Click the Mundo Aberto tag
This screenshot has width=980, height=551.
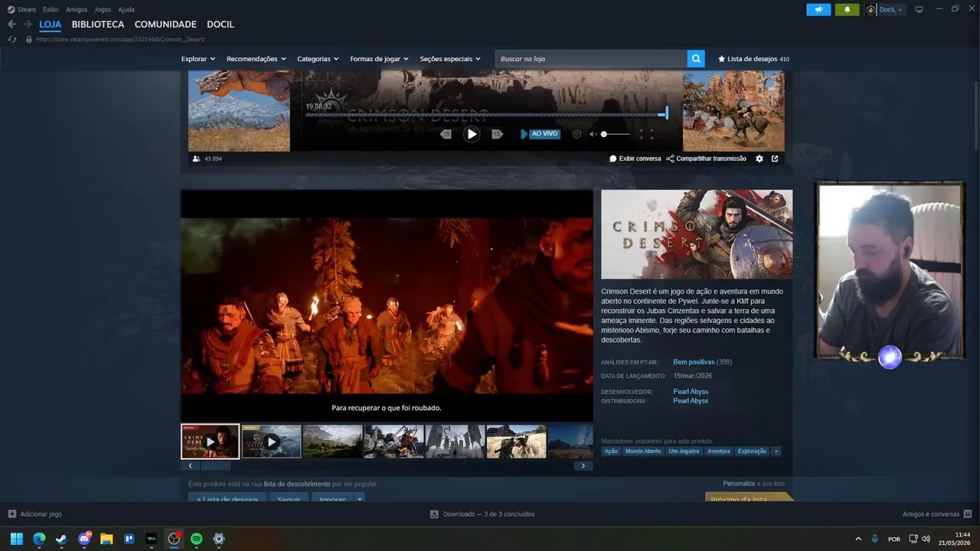(643, 452)
